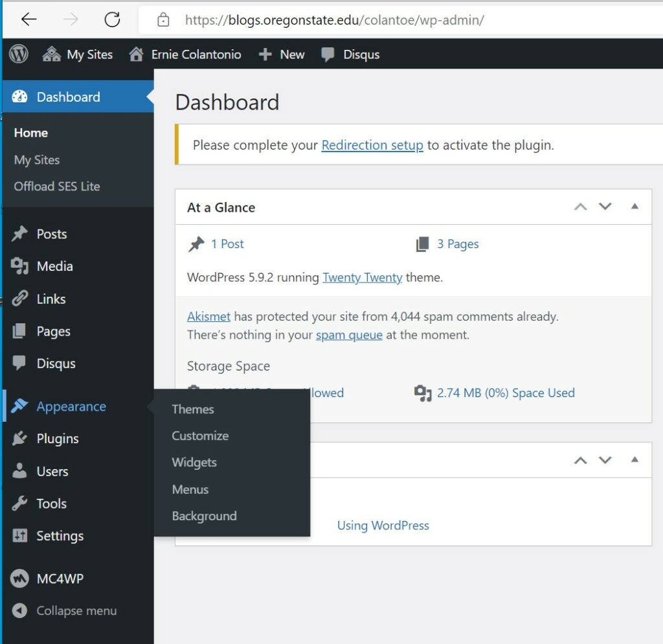
Task: Click the Tools wrench icon
Action: tap(19, 503)
